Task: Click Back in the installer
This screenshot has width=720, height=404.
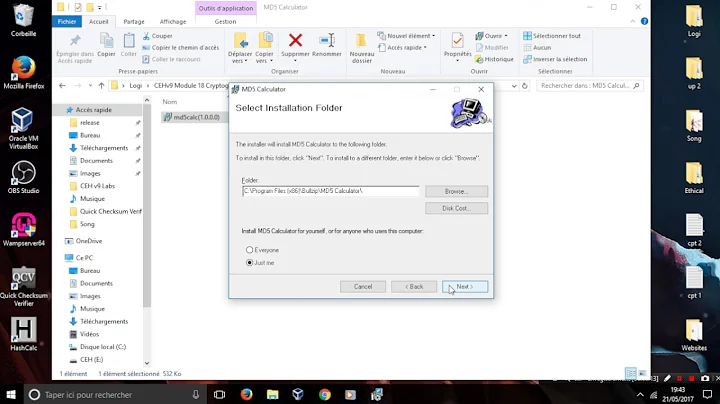Action: click(x=414, y=286)
